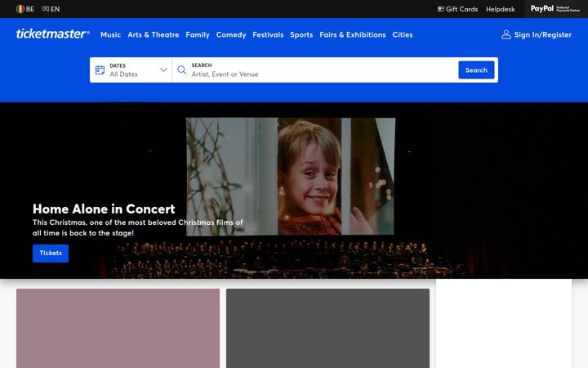Open the Arts & Theatre category
The width and height of the screenshot is (588, 368).
(x=154, y=34)
